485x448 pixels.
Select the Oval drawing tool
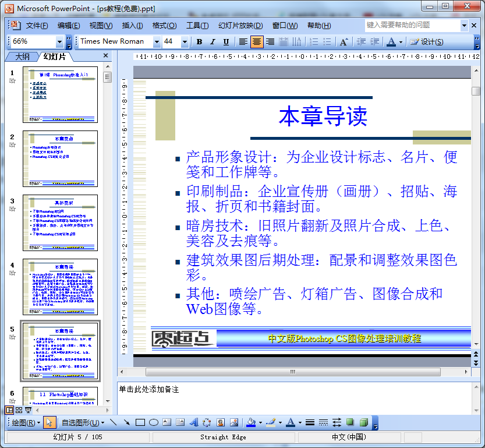click(x=154, y=422)
